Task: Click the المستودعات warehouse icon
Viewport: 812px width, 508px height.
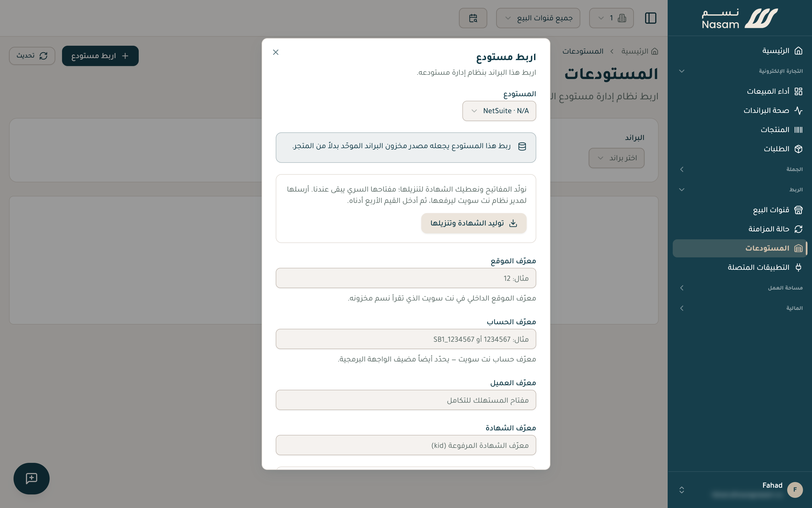Action: point(798,248)
